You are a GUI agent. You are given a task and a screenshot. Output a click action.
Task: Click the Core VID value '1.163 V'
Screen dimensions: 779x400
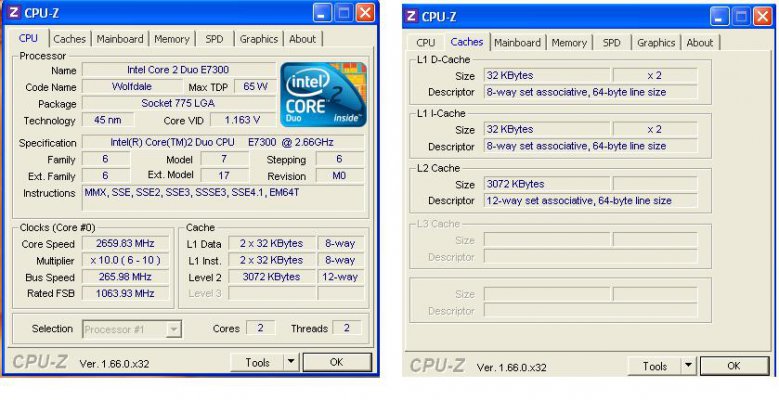[x=242, y=120]
